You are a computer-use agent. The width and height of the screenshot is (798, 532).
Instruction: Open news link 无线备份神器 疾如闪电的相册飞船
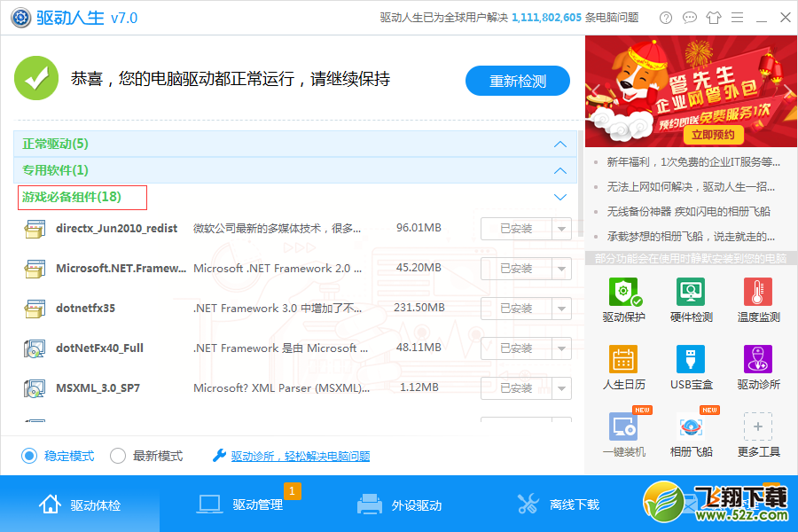688,211
